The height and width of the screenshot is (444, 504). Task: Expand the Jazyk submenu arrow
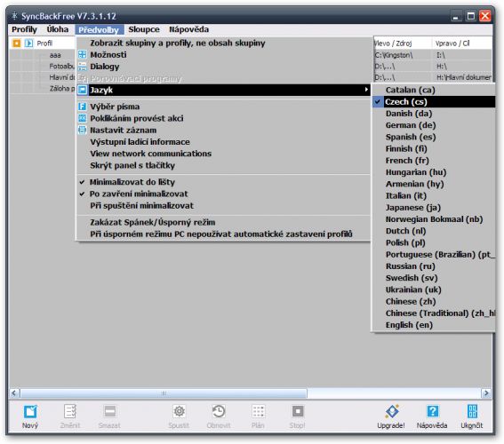[366, 90]
